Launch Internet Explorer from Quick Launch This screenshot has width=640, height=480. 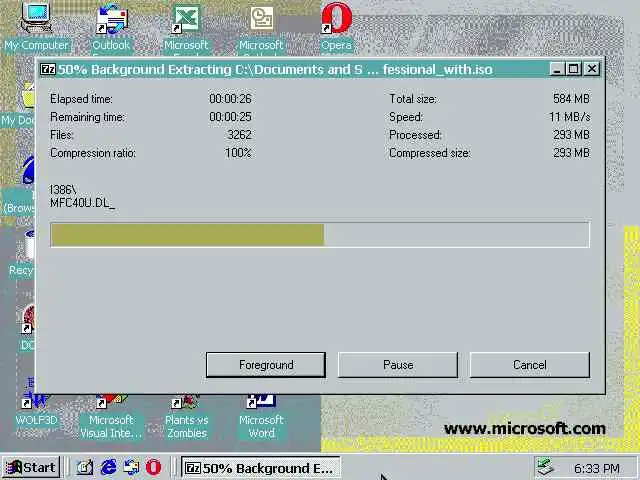(x=109, y=467)
